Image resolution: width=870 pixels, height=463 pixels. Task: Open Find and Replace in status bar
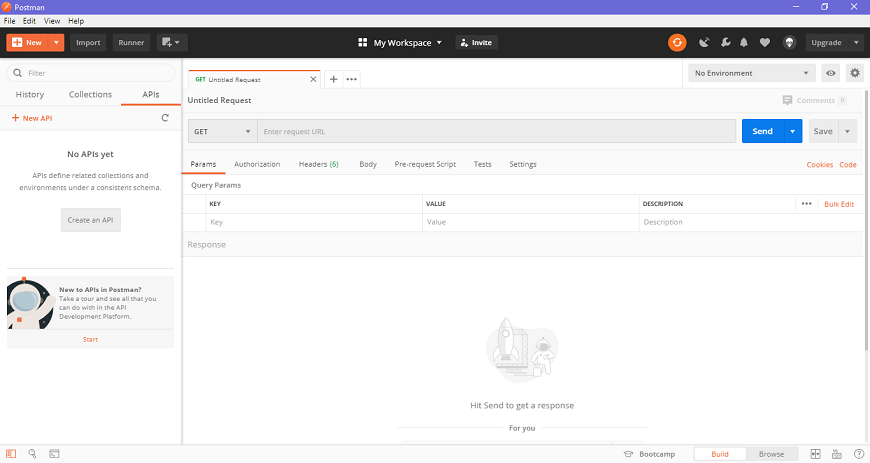32,454
